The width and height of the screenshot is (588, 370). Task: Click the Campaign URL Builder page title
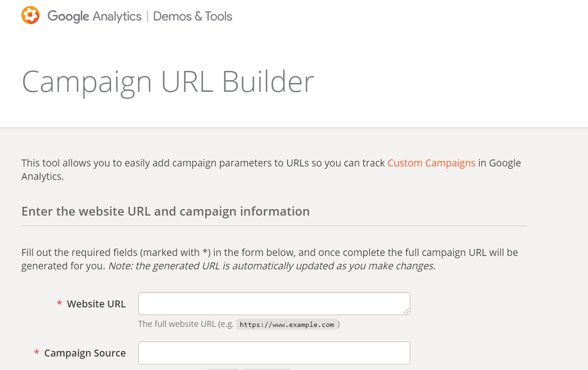coord(168,82)
